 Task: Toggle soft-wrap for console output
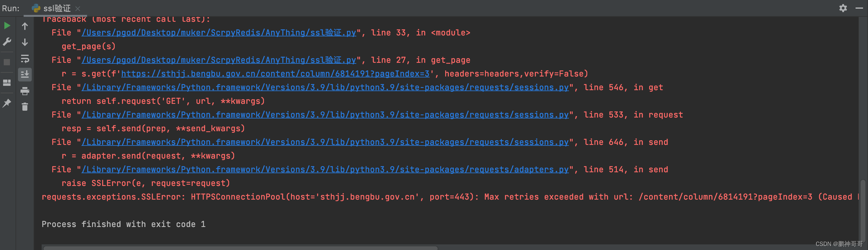(25, 59)
